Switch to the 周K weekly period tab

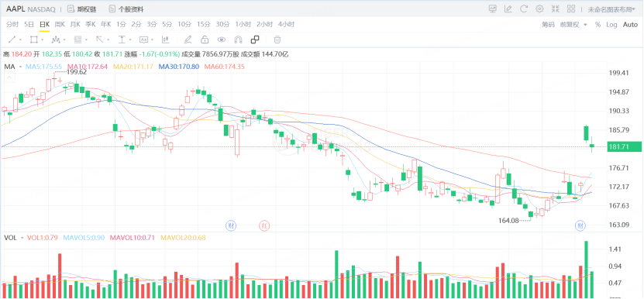coord(60,24)
